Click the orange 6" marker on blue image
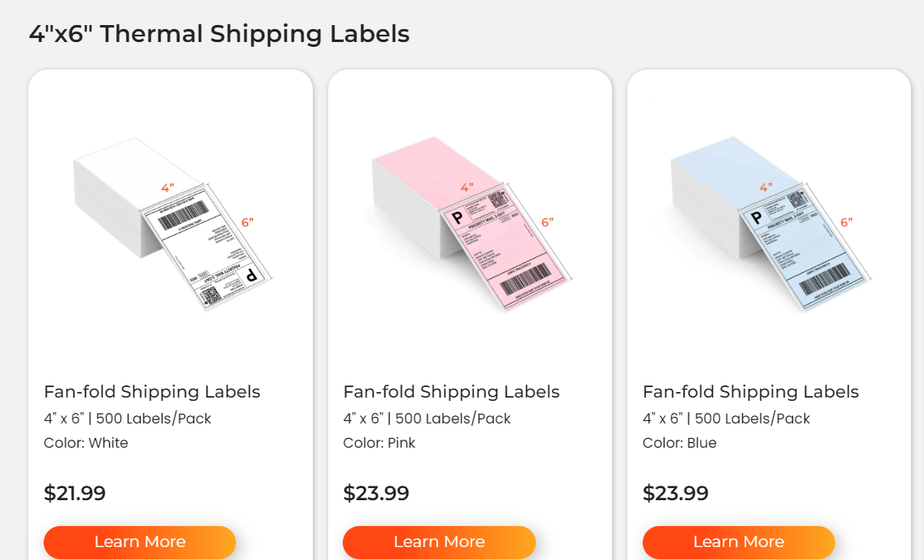Image resolution: width=924 pixels, height=560 pixels. [x=846, y=222]
